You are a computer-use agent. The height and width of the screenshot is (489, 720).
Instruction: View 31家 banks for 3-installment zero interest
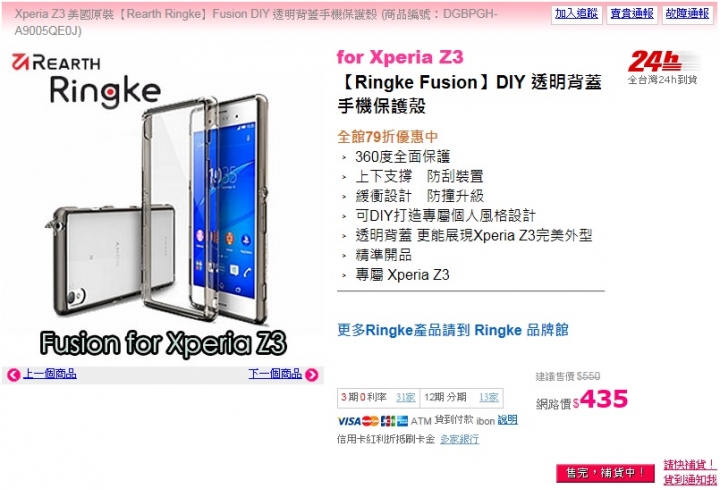405,398
